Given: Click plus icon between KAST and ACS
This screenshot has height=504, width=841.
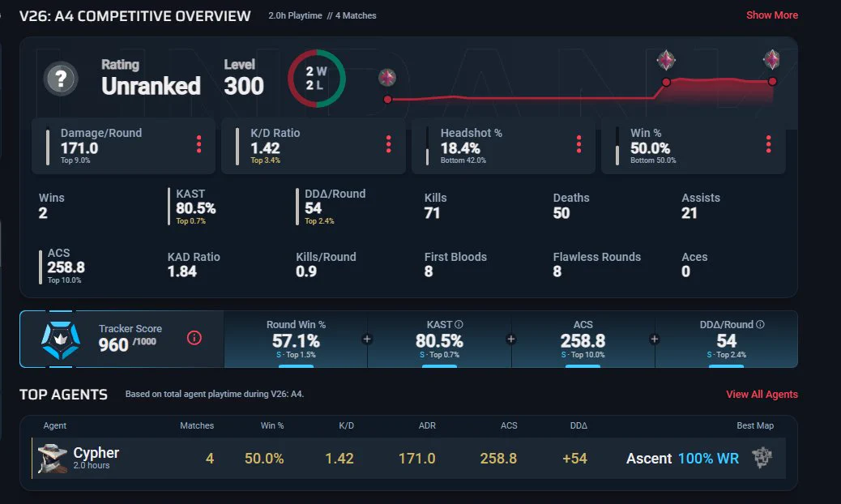Looking at the screenshot, I should click(x=511, y=339).
